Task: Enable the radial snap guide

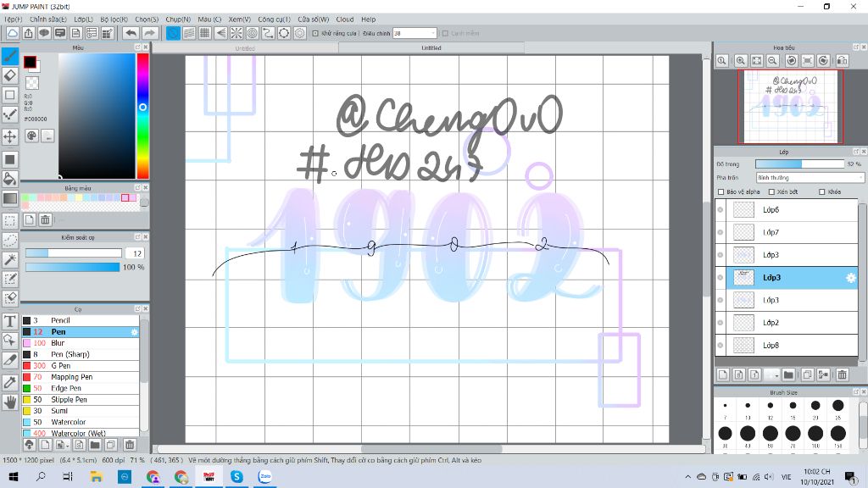Action: point(236,33)
